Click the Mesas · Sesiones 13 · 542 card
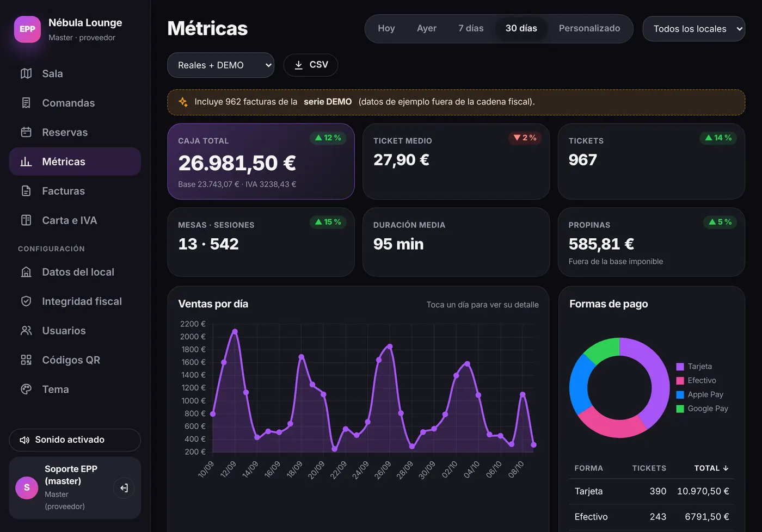This screenshot has width=762, height=532. pyautogui.click(x=261, y=242)
